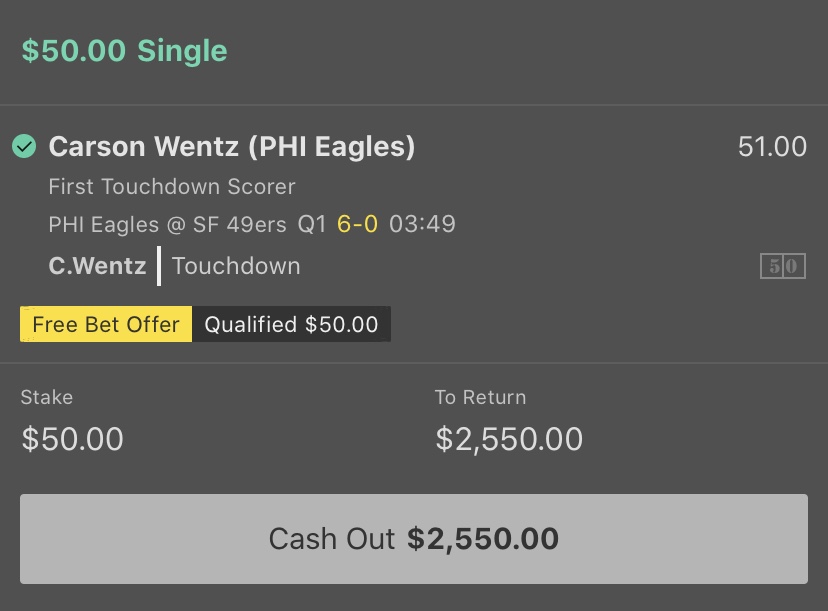Select the C.Wentz live event name
The height and width of the screenshot is (611, 828).
[97, 266]
